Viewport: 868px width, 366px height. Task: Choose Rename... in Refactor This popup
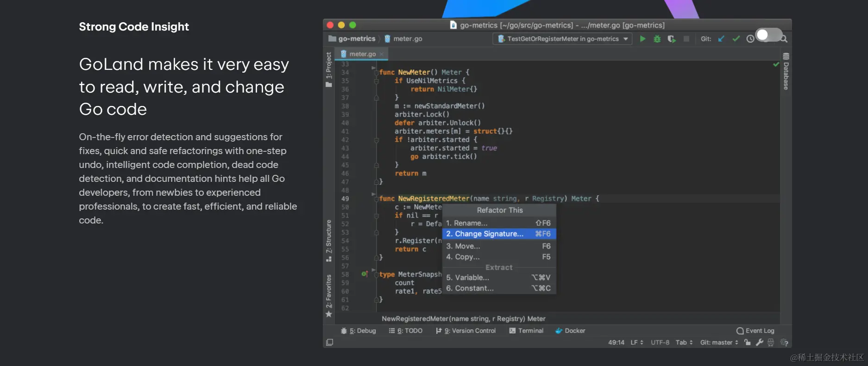point(499,223)
